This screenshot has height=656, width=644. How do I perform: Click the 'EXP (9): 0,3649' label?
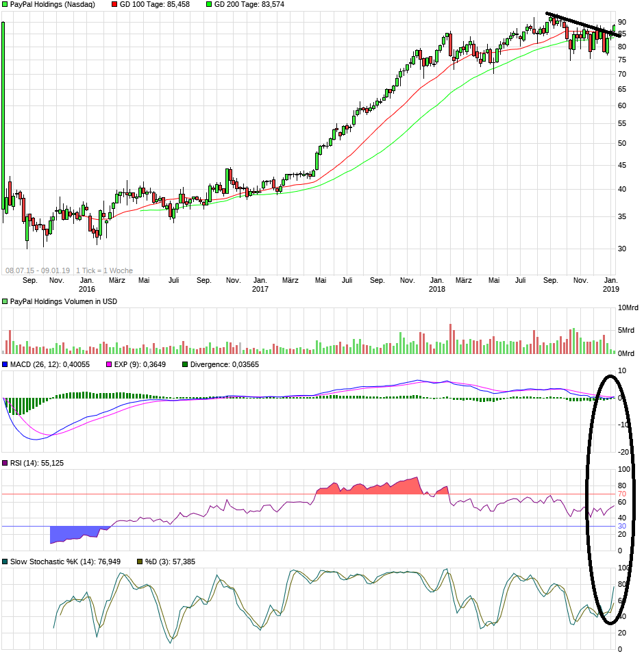coord(140,365)
